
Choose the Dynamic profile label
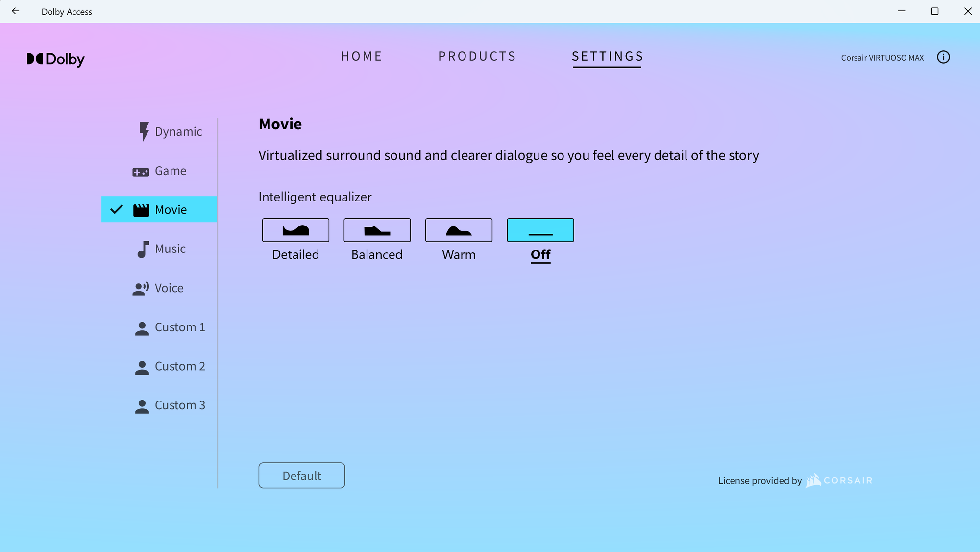tap(178, 132)
